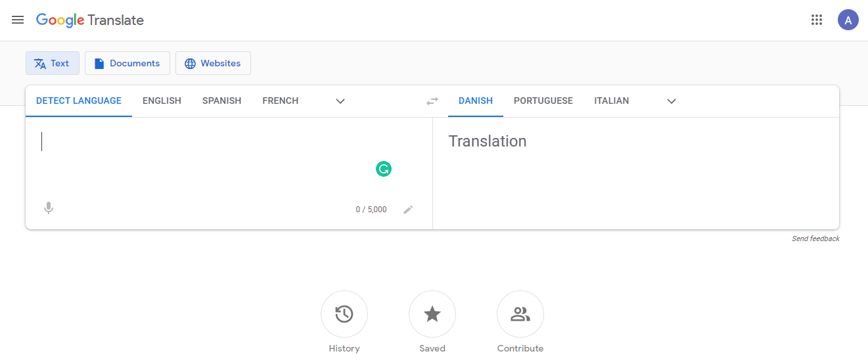The image size is (868, 362).
Task: Click the Grammarly extension icon
Action: tap(384, 170)
